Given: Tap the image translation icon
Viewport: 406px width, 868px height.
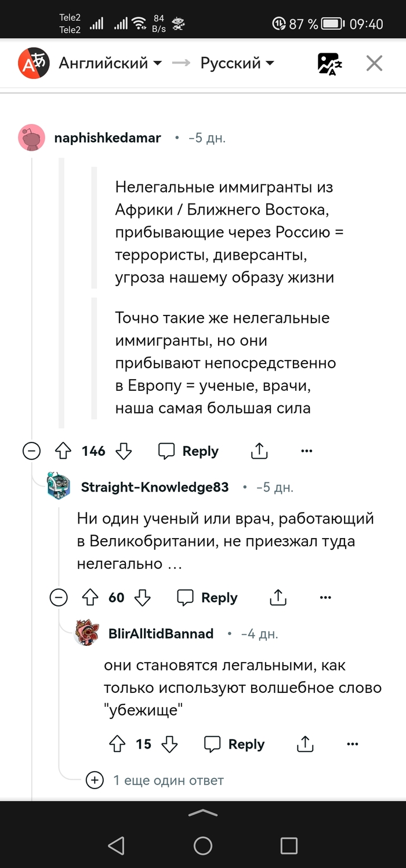Looking at the screenshot, I should (x=330, y=63).
